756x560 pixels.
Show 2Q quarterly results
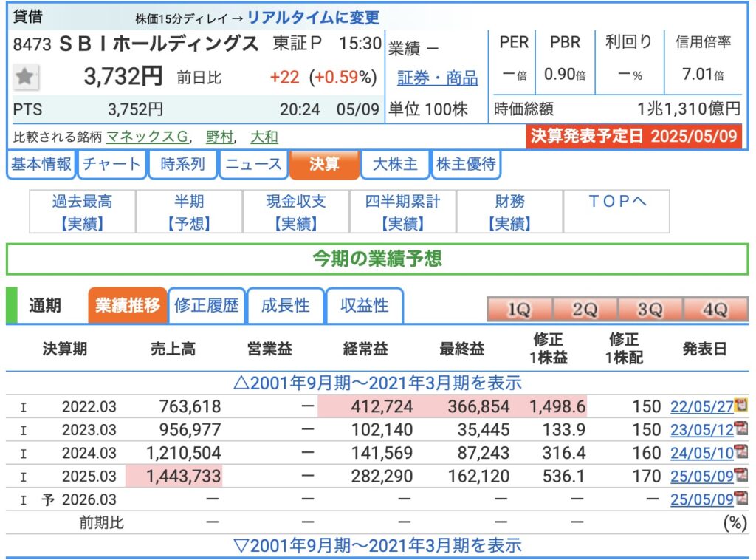[x=585, y=309]
